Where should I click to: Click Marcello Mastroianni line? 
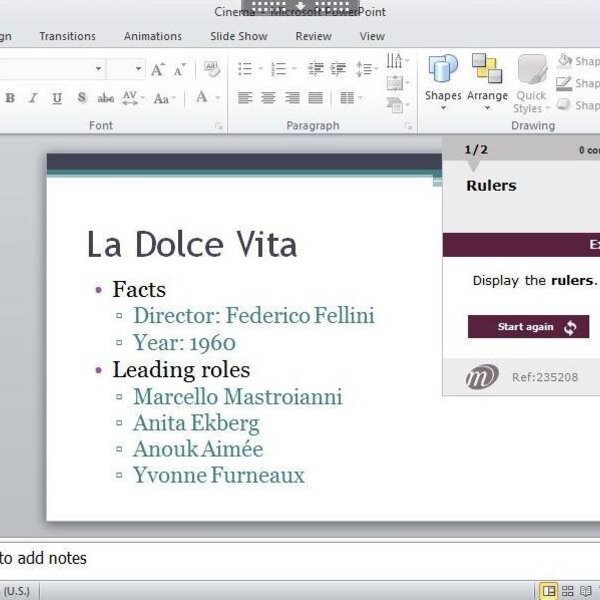pos(238,396)
